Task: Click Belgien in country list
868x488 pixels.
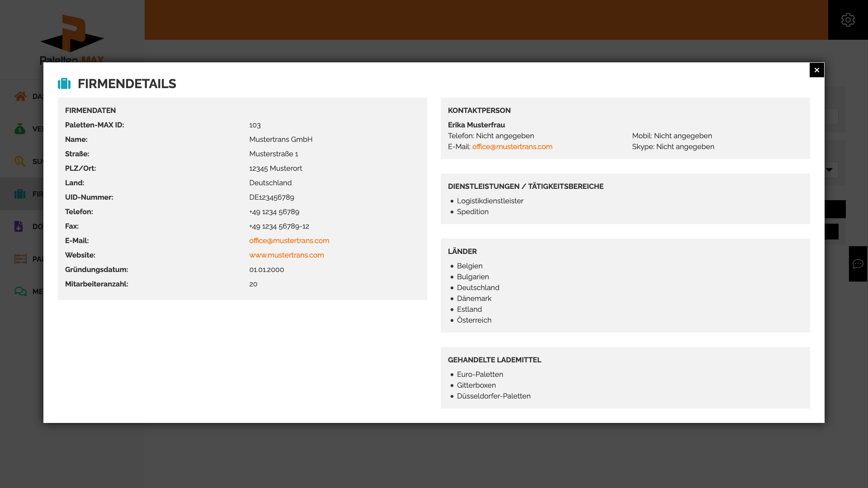Action: [470, 266]
